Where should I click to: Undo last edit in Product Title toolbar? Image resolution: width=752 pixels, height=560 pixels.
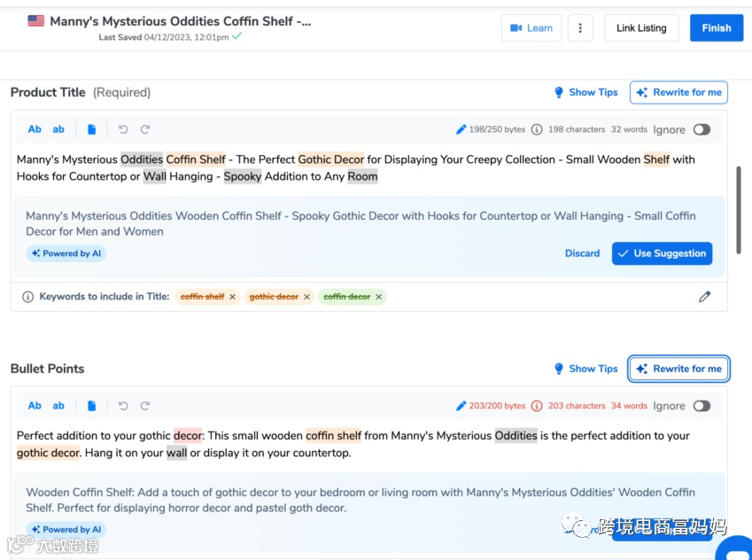coord(123,129)
